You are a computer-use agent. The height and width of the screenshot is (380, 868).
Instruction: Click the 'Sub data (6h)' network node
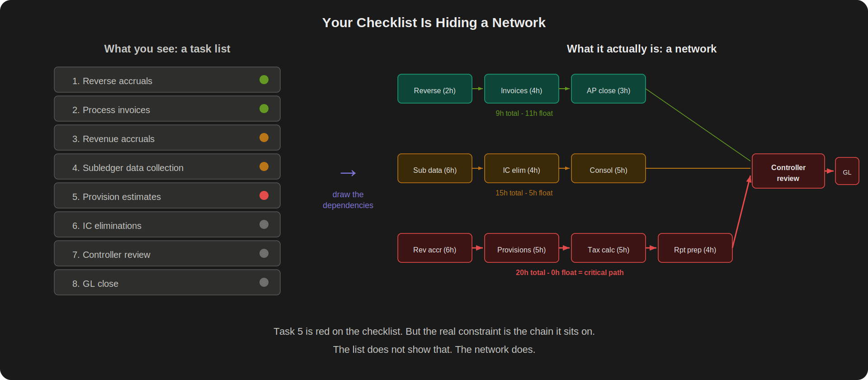click(x=435, y=168)
